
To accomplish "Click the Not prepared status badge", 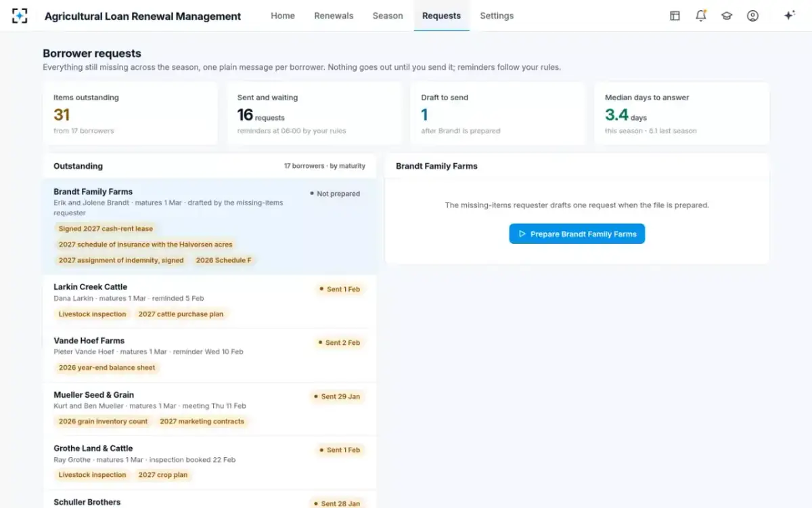I will pos(335,194).
